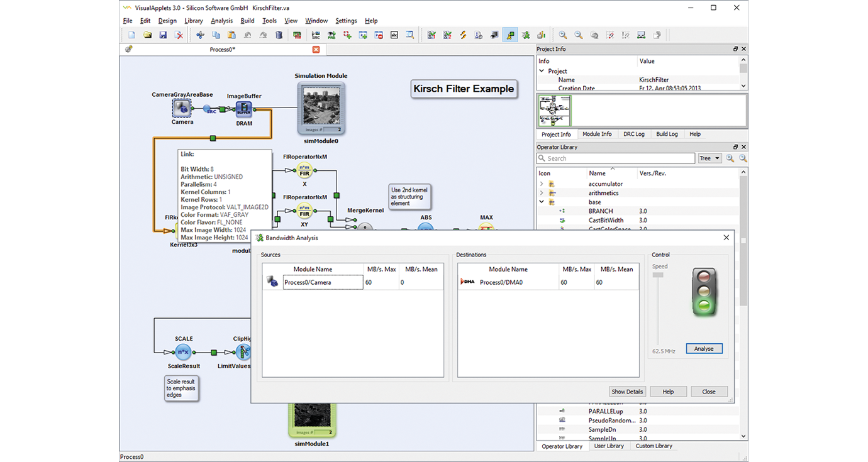
Task: Switch to the DRC Log tab
Action: (634, 134)
